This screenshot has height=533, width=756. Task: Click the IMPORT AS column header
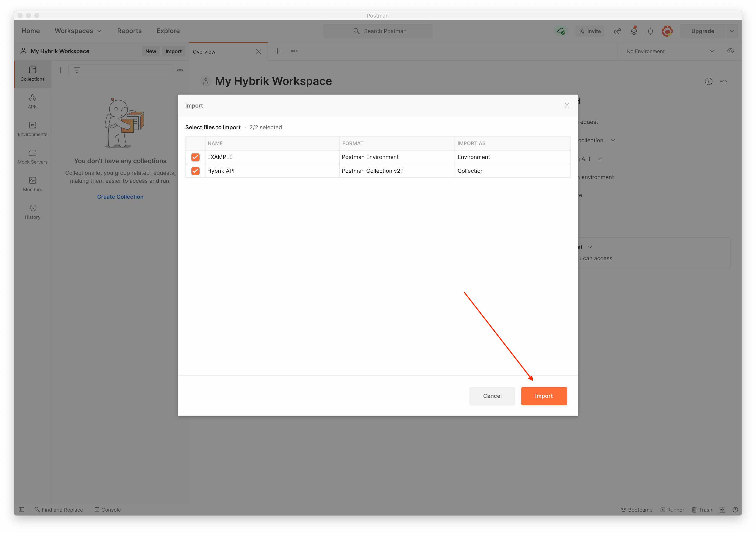[512, 143]
